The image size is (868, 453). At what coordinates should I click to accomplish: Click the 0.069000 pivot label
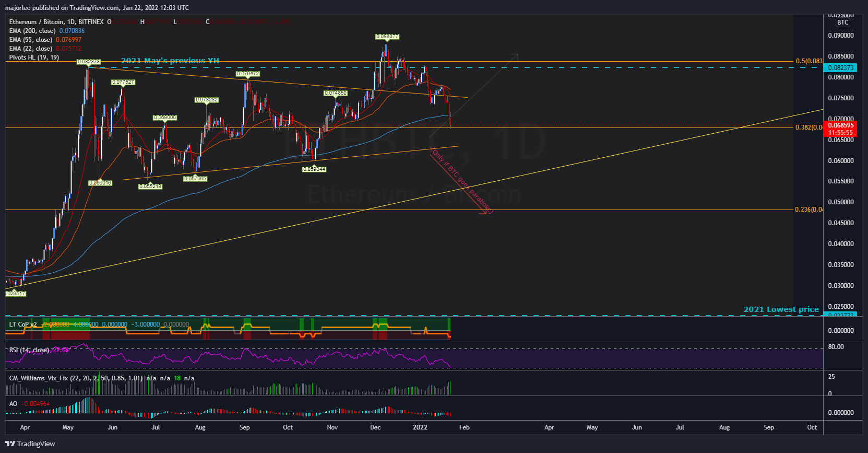(165, 118)
